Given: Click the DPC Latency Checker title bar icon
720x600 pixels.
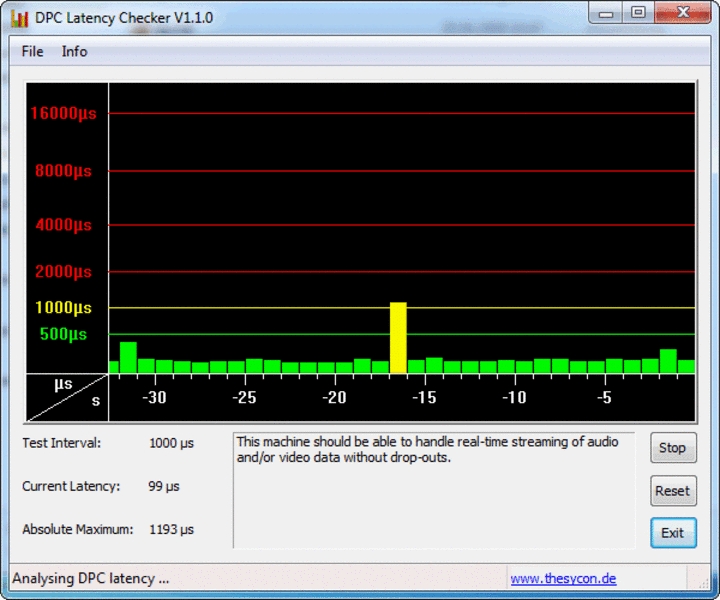Looking at the screenshot, I should [19, 18].
